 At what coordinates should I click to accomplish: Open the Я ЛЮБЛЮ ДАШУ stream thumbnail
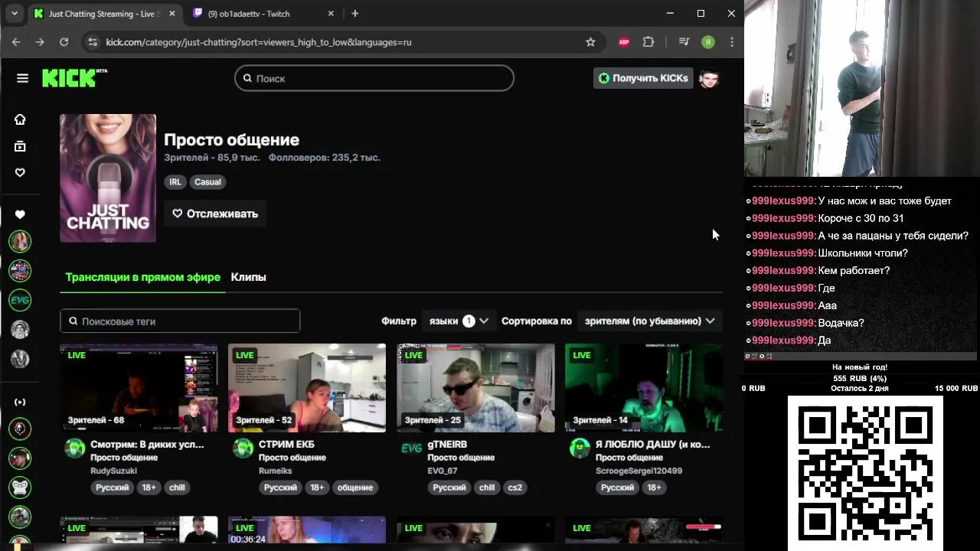pos(644,388)
